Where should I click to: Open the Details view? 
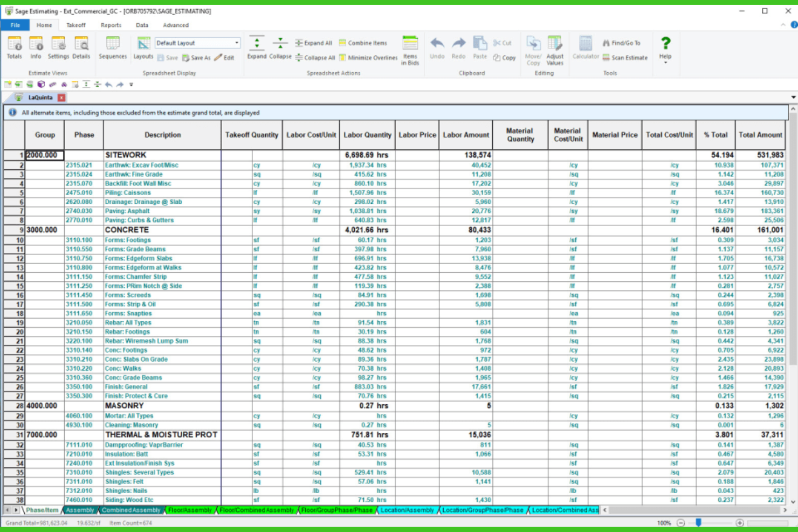pos(81,48)
